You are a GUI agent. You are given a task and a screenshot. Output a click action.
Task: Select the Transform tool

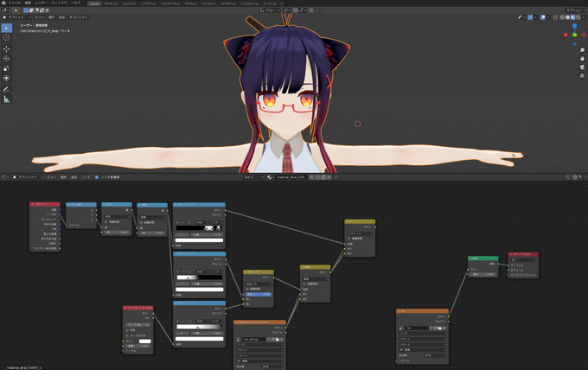click(6, 78)
